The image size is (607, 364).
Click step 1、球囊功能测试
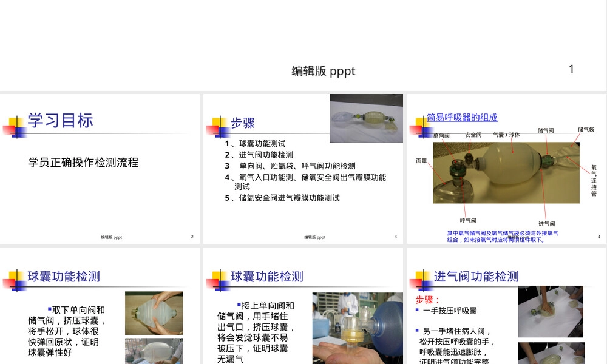coord(255,144)
